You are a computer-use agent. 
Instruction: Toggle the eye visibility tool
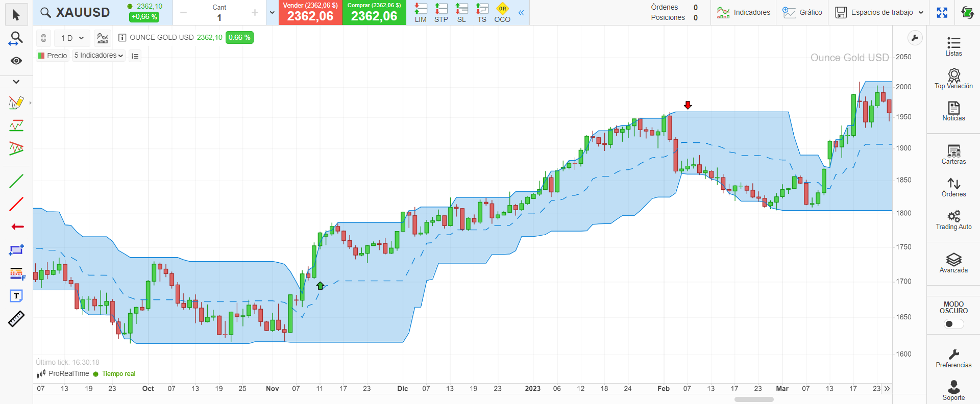16,61
